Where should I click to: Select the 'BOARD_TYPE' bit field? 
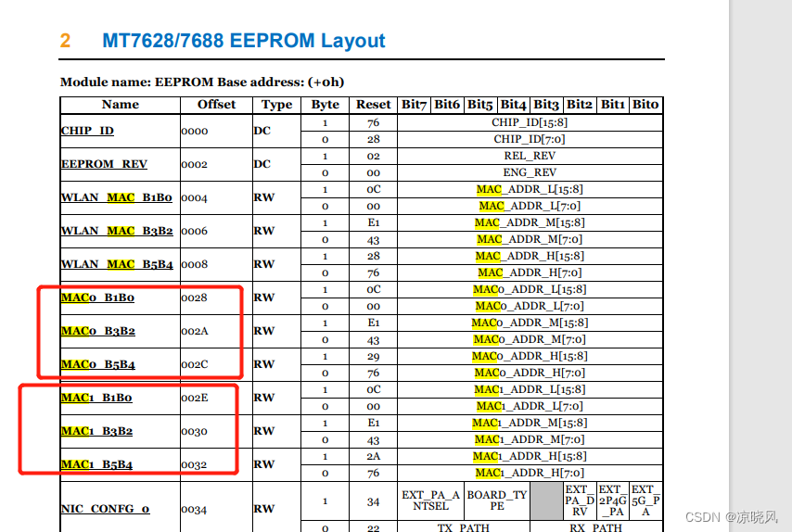(x=496, y=500)
